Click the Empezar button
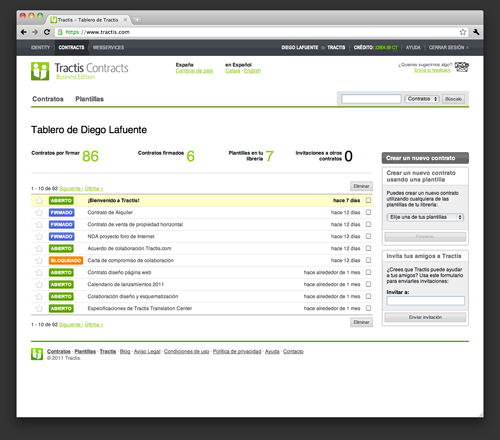The image size is (500, 440). 425,236
